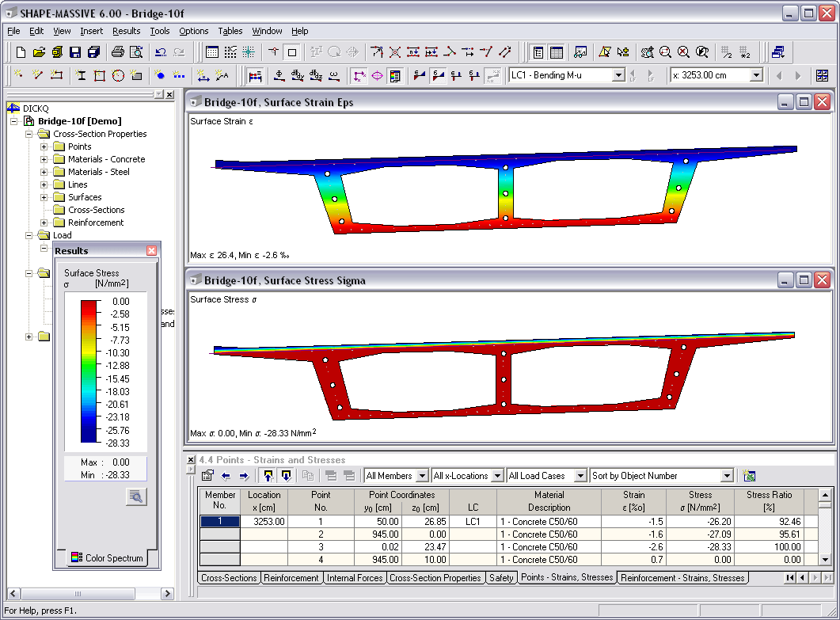Expand the Materials - Concrete tree node
Screen dimensions: 840x620
pyautogui.click(x=44, y=159)
